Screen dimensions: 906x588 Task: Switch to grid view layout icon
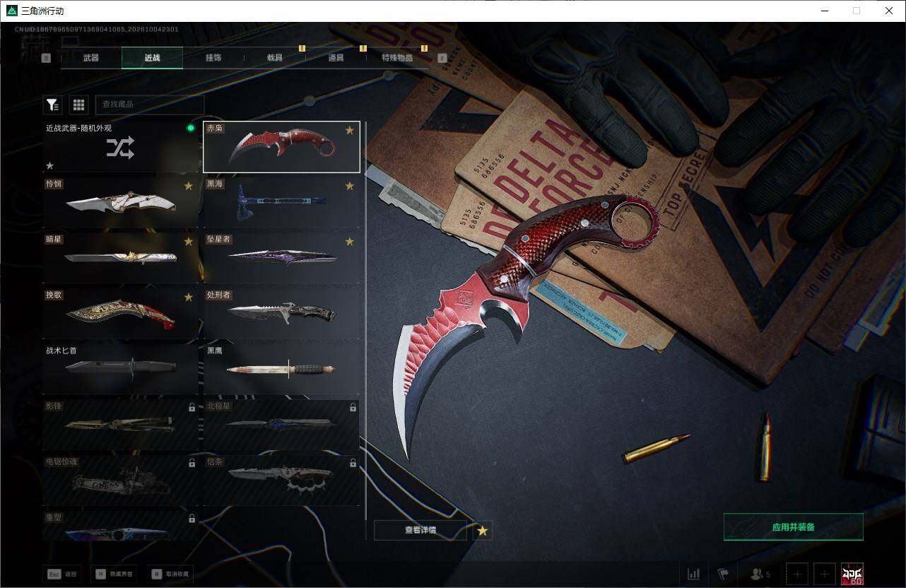pos(78,105)
